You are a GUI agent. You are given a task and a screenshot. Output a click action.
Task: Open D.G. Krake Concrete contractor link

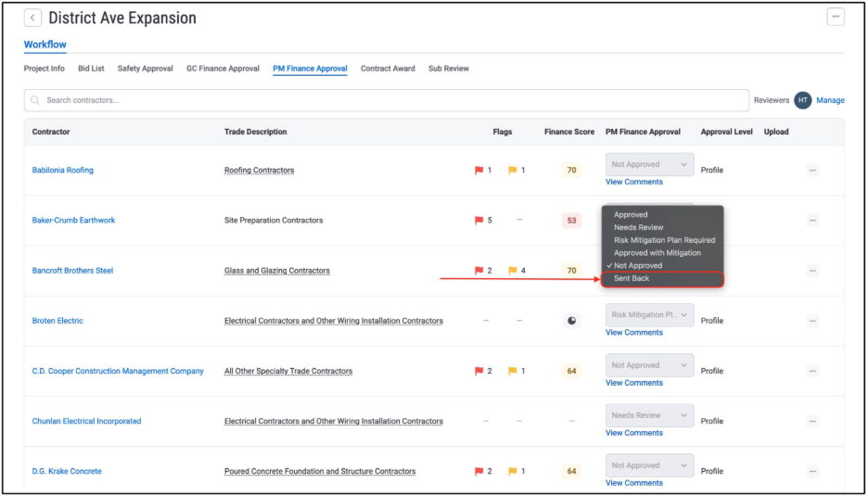pyautogui.click(x=67, y=472)
